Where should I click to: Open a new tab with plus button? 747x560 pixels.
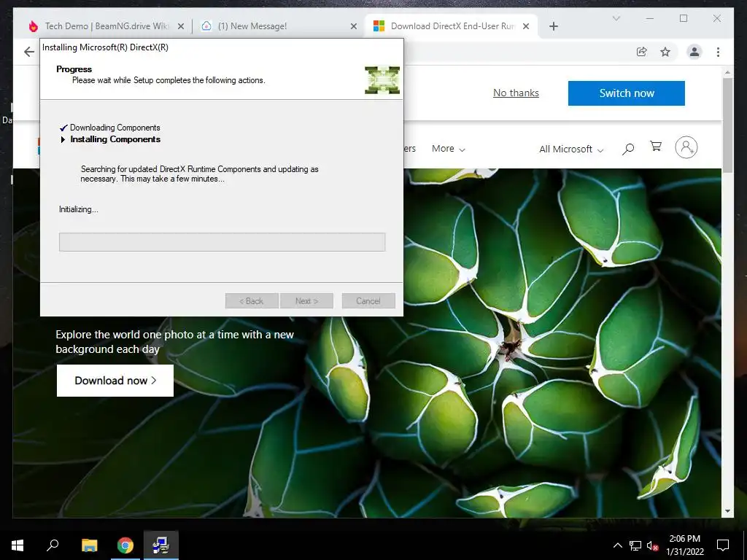(554, 26)
